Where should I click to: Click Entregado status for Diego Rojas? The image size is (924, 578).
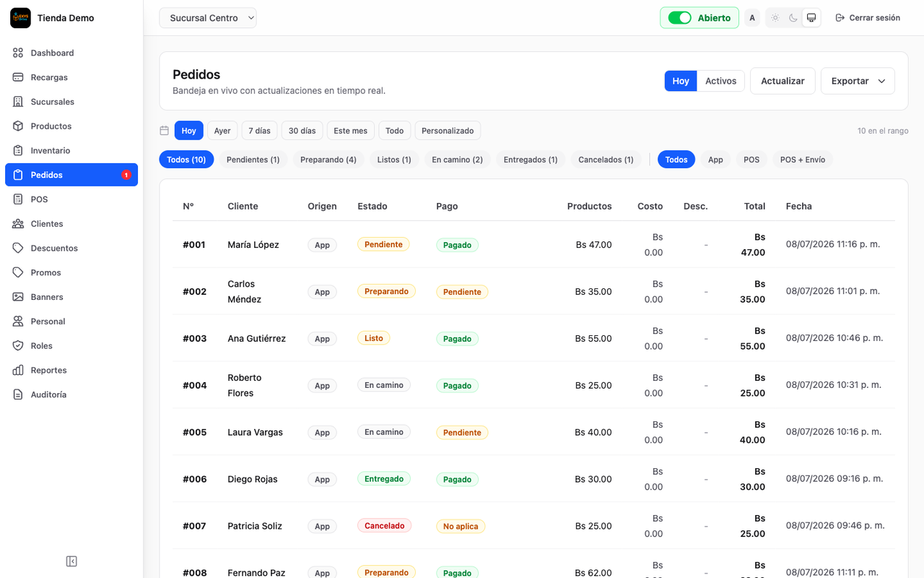coord(384,479)
